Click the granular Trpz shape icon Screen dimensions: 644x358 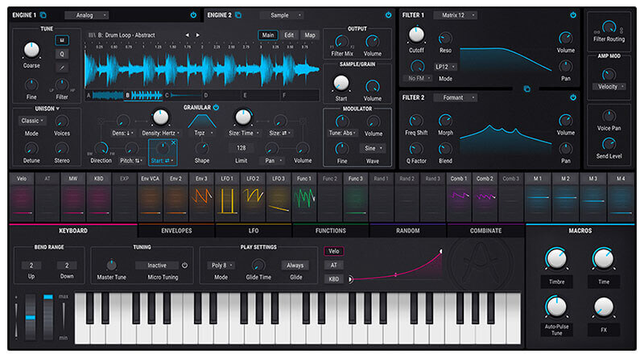click(x=202, y=121)
